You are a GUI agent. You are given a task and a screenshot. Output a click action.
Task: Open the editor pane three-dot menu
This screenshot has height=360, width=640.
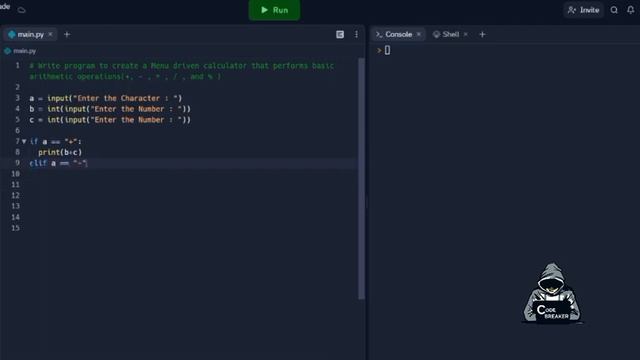point(356,35)
